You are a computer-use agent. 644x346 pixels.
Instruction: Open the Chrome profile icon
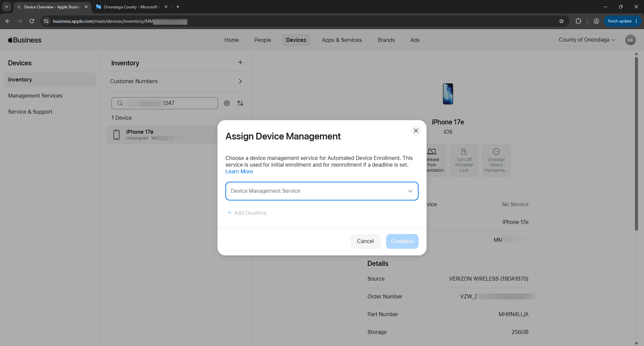click(596, 21)
